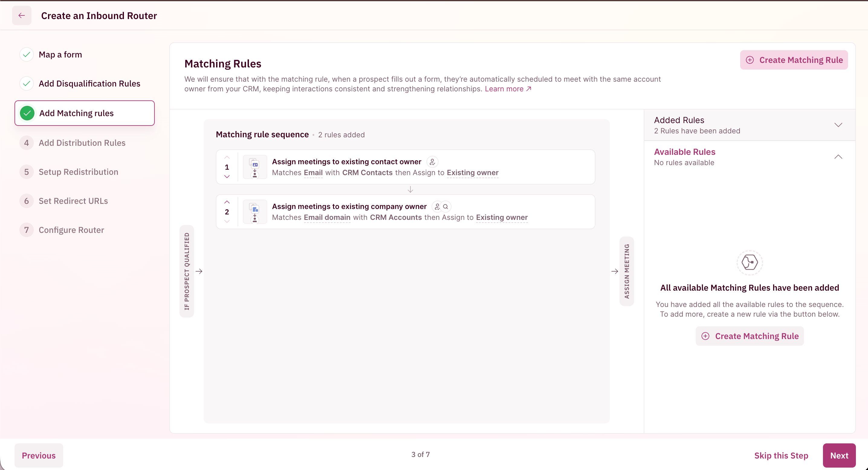The image size is (868, 470).
Task: Click the search badge beside existing company owner
Action: (x=445, y=206)
